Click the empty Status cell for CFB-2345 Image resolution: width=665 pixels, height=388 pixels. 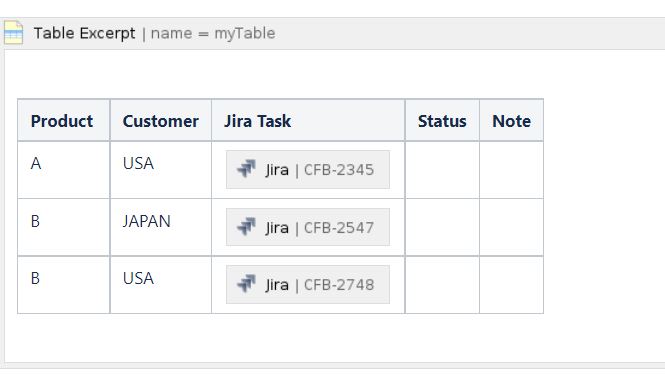tap(442, 170)
